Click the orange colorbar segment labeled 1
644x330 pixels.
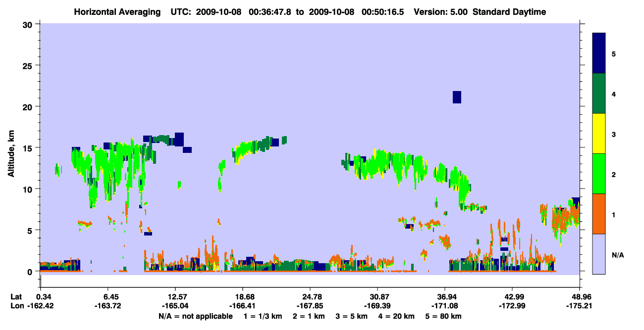click(x=599, y=214)
